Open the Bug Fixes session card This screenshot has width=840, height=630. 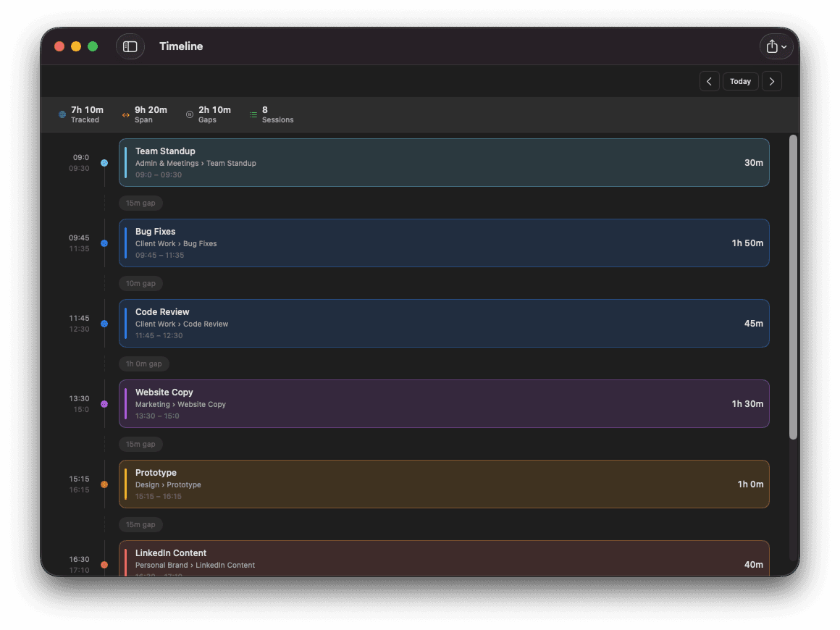444,243
